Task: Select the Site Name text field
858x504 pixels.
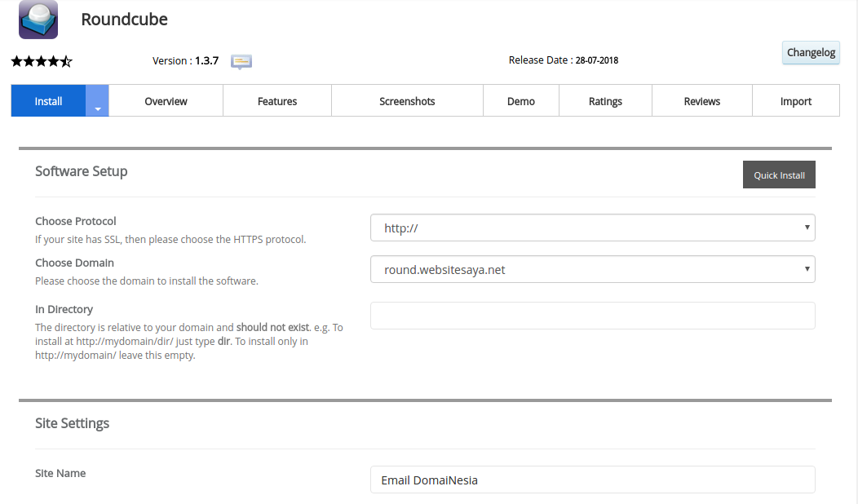Action: [593, 480]
